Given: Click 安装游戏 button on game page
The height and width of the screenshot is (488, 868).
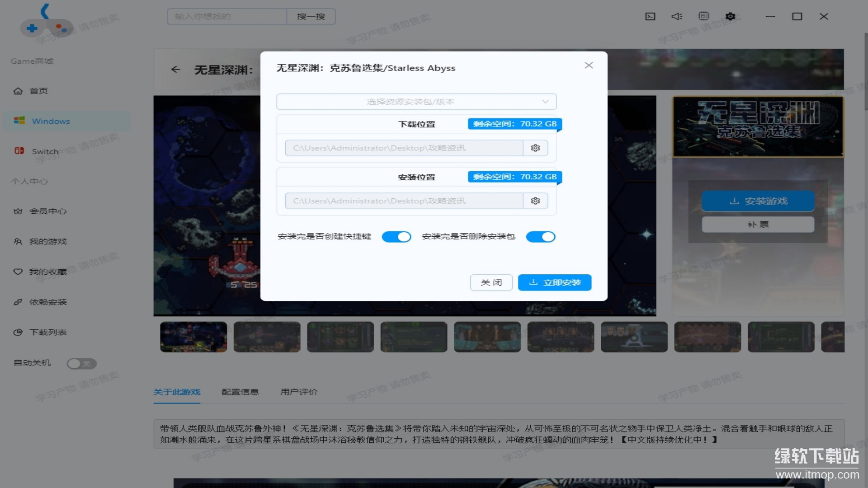Looking at the screenshot, I should [x=758, y=201].
